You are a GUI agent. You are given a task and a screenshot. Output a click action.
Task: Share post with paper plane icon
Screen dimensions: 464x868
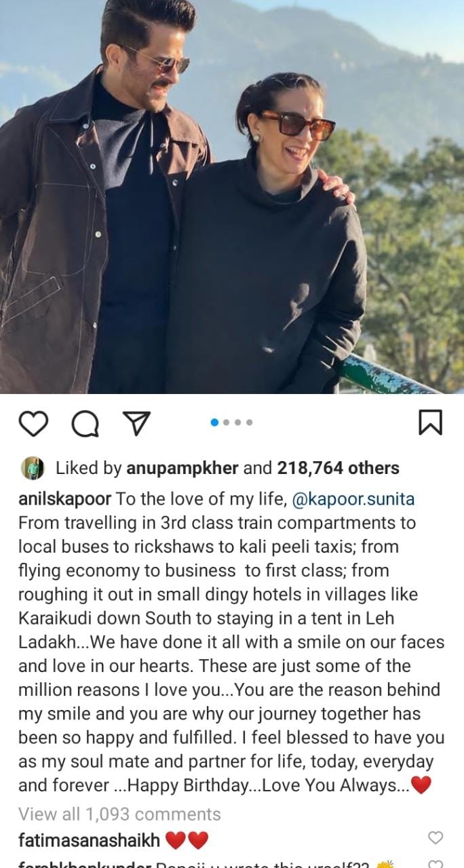(136, 422)
